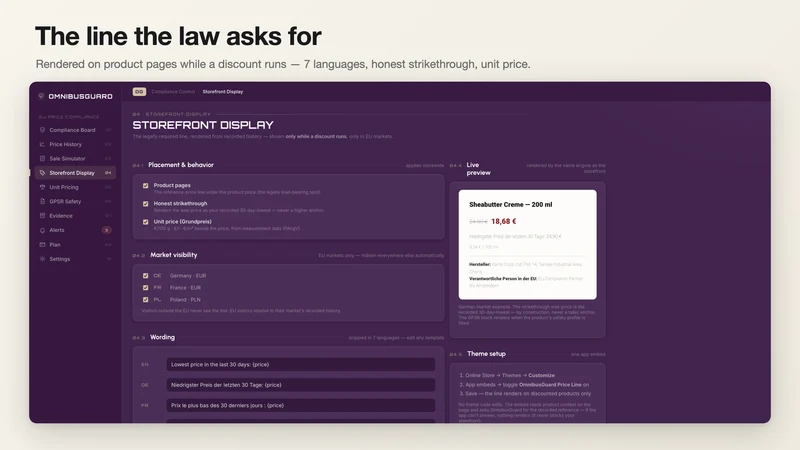Edit the FR 'Prix le plus bas' field

(301, 405)
